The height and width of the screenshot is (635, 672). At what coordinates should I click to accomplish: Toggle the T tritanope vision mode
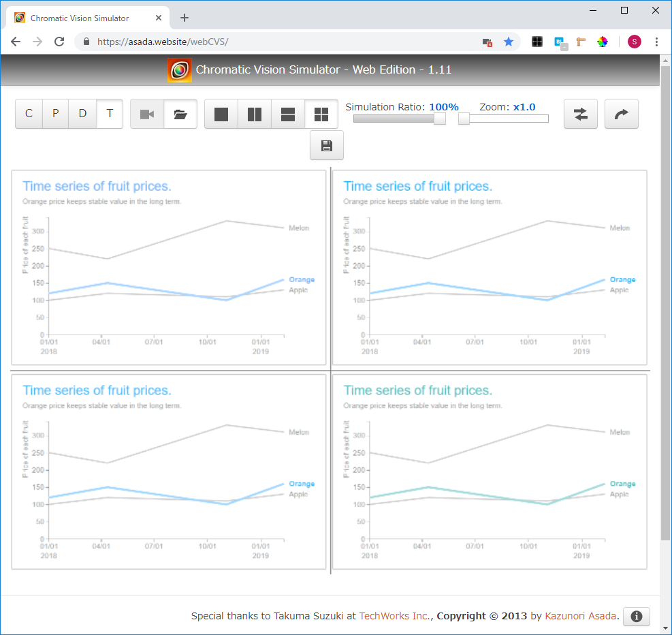coord(110,114)
